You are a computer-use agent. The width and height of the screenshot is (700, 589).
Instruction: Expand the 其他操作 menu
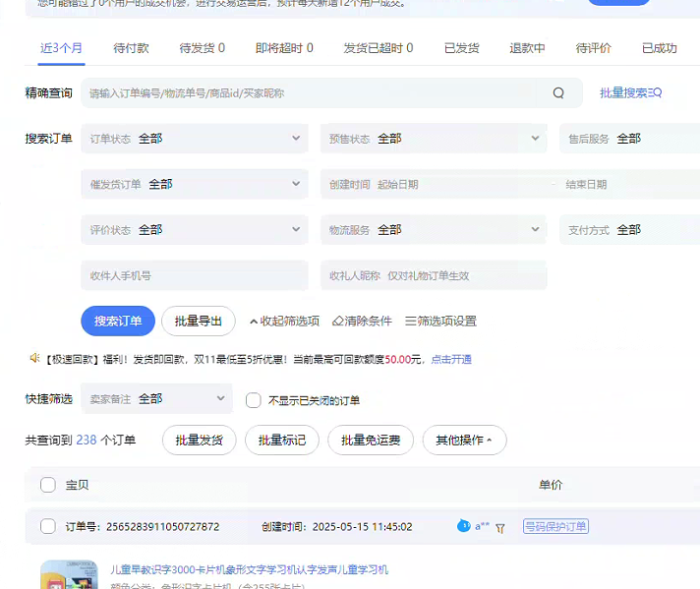click(464, 441)
